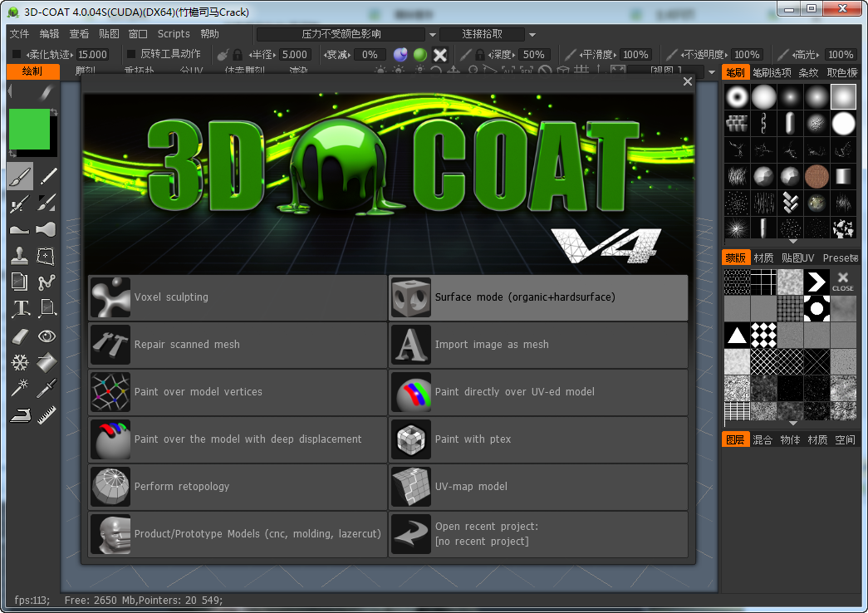Choose the text tool with T icon

click(21, 308)
